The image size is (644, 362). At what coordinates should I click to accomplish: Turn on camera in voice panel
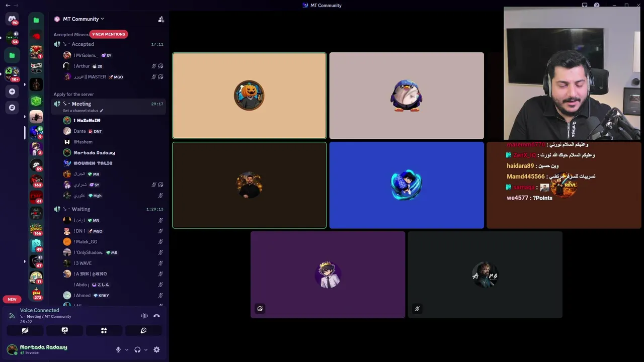(25, 330)
